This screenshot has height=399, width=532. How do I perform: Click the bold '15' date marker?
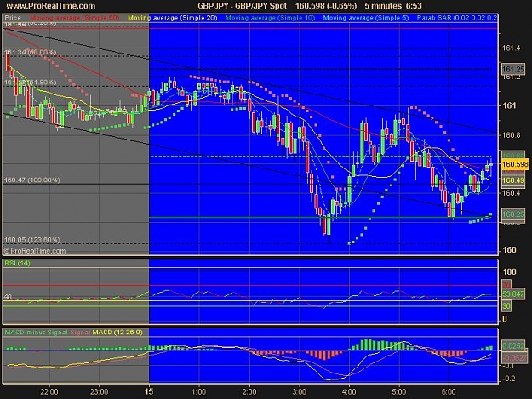point(149,392)
